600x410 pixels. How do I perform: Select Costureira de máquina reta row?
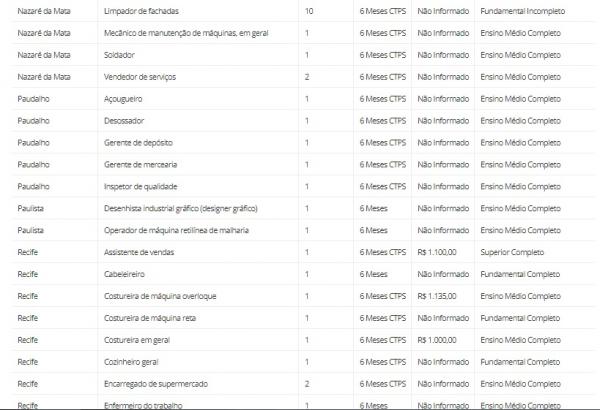302,318
